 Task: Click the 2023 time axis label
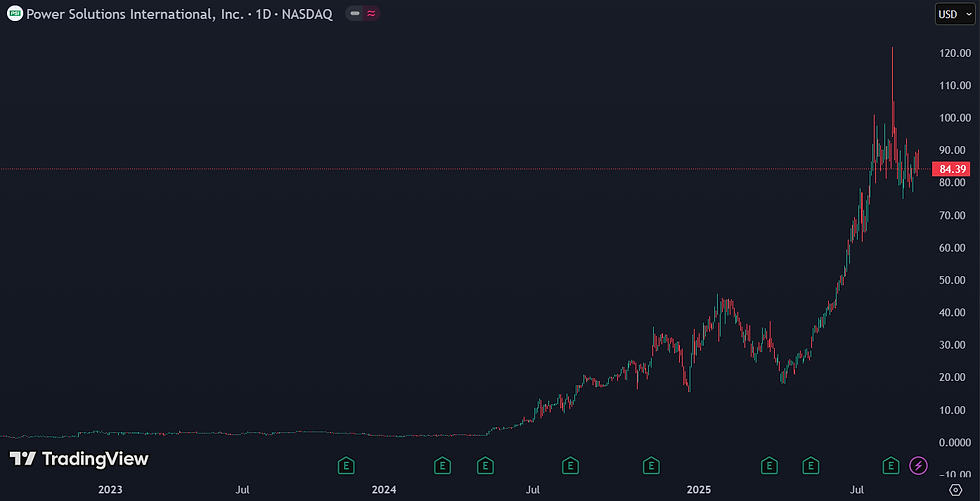[110, 489]
